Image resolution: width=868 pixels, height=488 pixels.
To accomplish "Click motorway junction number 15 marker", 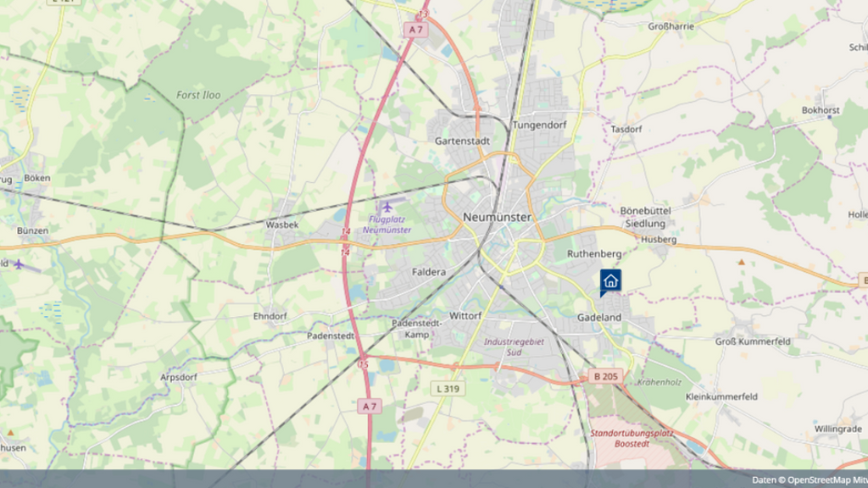I will click(364, 364).
